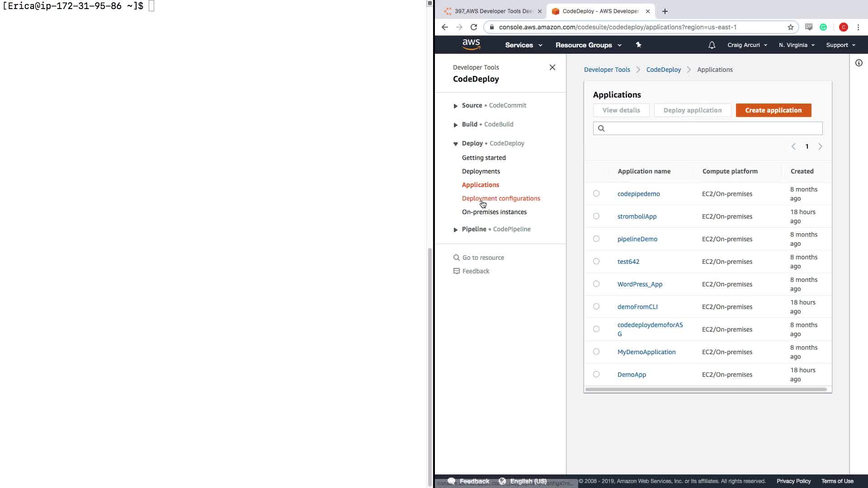This screenshot has height=488, width=868.
Task: Select the DemoApp radio button
Action: point(596,374)
